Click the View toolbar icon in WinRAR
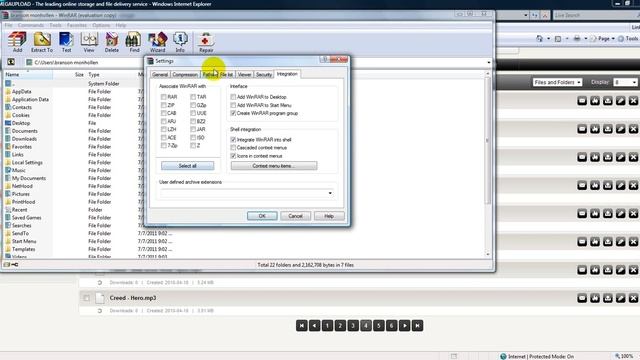The image size is (640, 360). point(89,42)
